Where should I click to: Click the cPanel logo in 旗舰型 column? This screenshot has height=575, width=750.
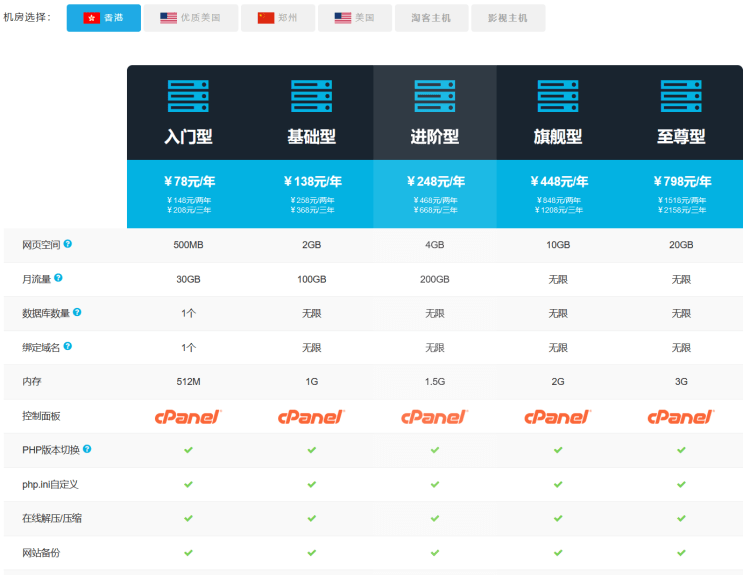[558, 417]
